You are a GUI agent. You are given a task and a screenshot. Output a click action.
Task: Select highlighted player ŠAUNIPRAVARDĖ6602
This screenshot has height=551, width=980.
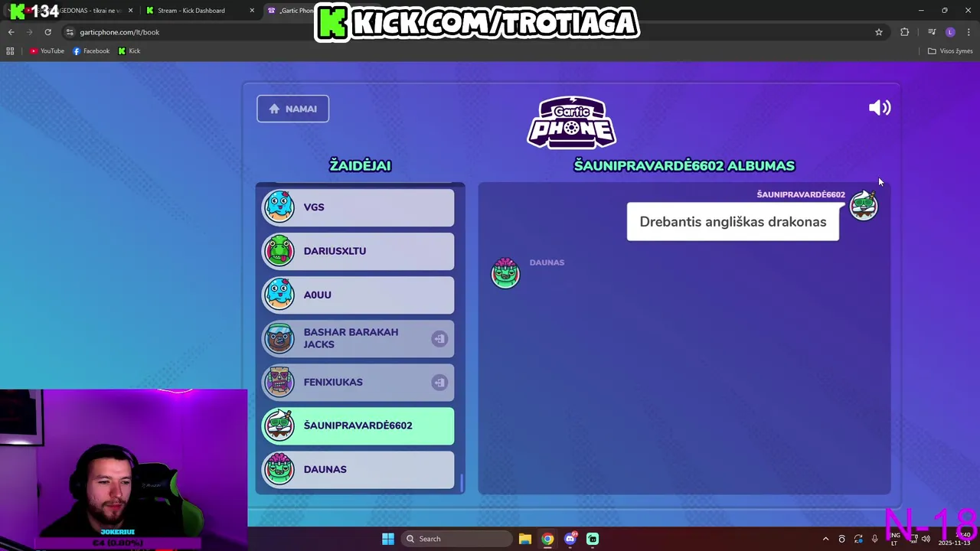(x=358, y=425)
